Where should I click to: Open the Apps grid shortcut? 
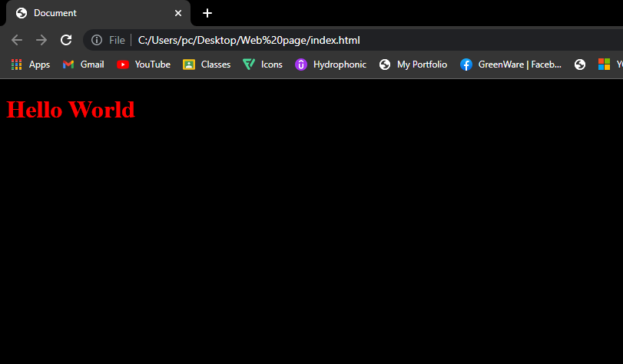[x=31, y=65]
